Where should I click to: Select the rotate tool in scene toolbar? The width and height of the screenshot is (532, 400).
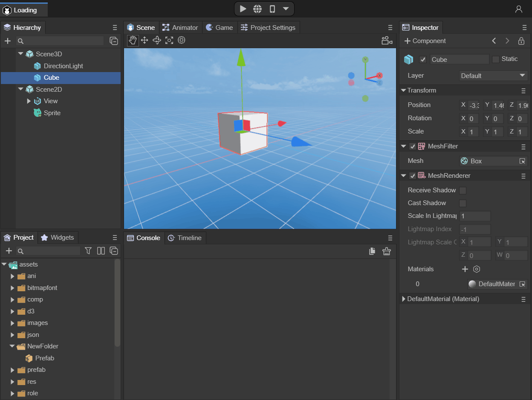pyautogui.click(x=157, y=41)
